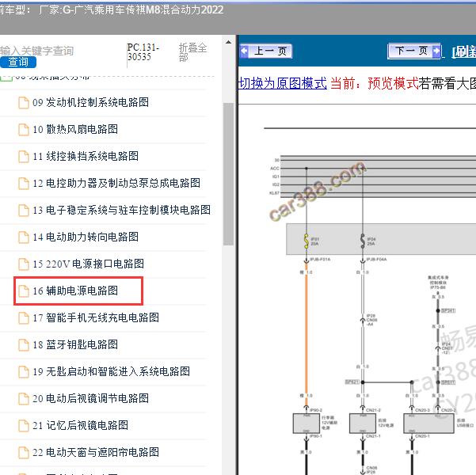The image size is (476, 475).
Task: Open 20 电动后视镜调节电路图
Action: (x=90, y=398)
